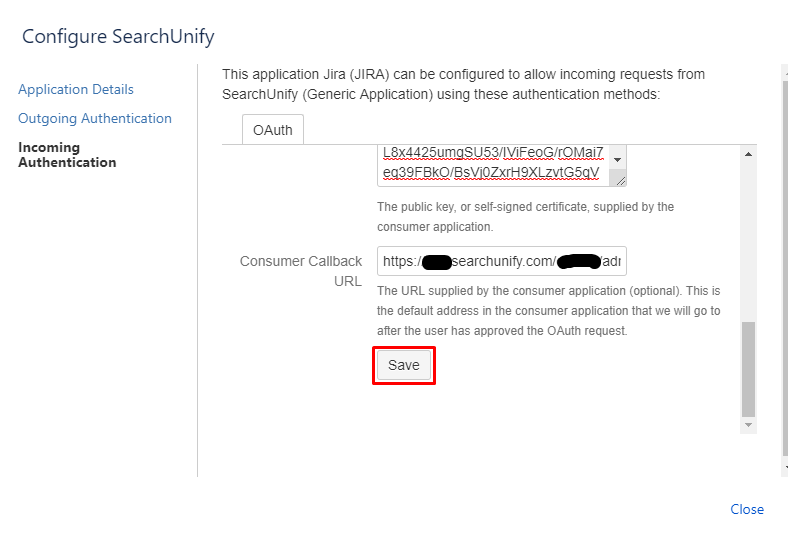
Task: Select Incoming Authentication in the sidebar
Action: (67, 155)
